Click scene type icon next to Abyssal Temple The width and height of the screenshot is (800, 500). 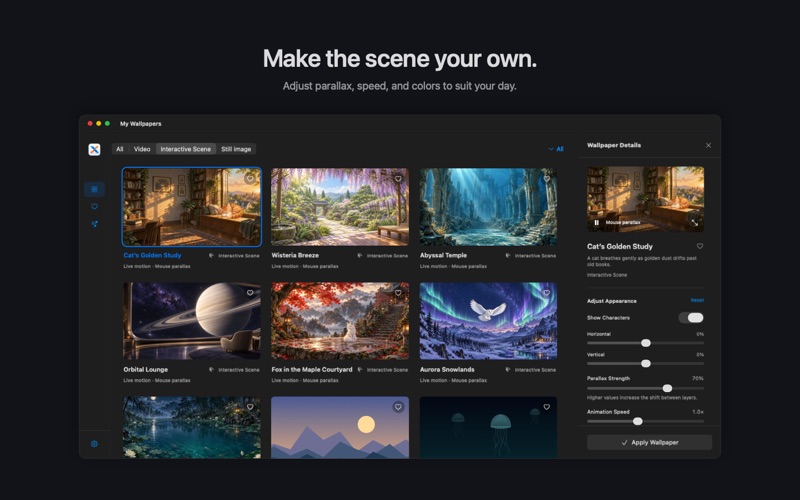(x=508, y=256)
